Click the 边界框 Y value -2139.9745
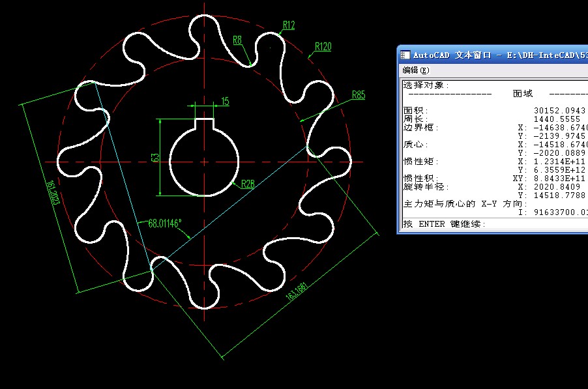 (559, 136)
